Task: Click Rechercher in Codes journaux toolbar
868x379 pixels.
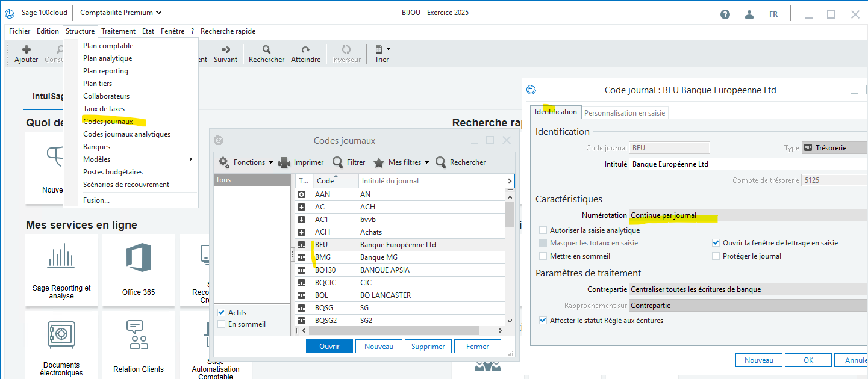Action: click(x=460, y=162)
